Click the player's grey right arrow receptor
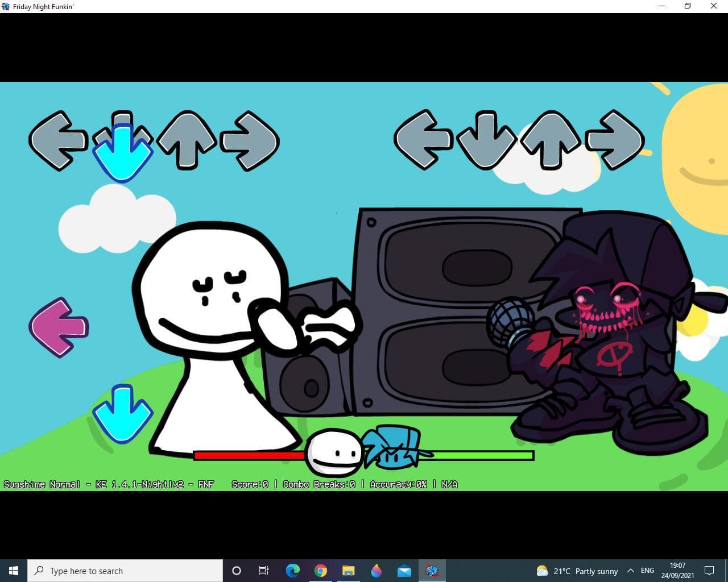 (x=614, y=140)
